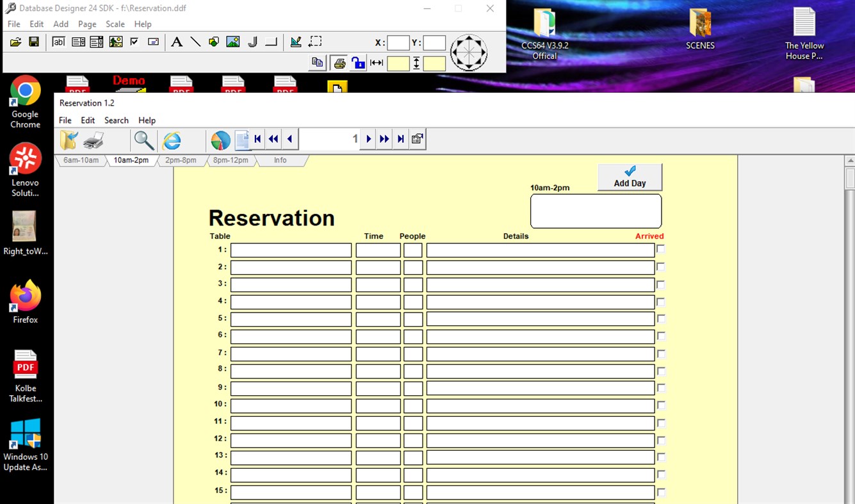The image size is (855, 504).
Task: Click the padlock lock icon in Designer toolbar
Action: (x=359, y=63)
